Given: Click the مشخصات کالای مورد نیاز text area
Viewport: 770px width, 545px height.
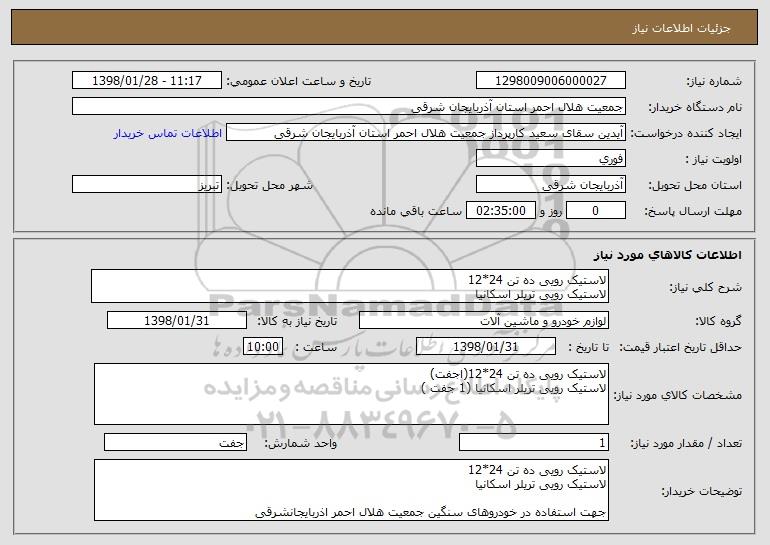Looking at the screenshot, I should click(x=351, y=394).
